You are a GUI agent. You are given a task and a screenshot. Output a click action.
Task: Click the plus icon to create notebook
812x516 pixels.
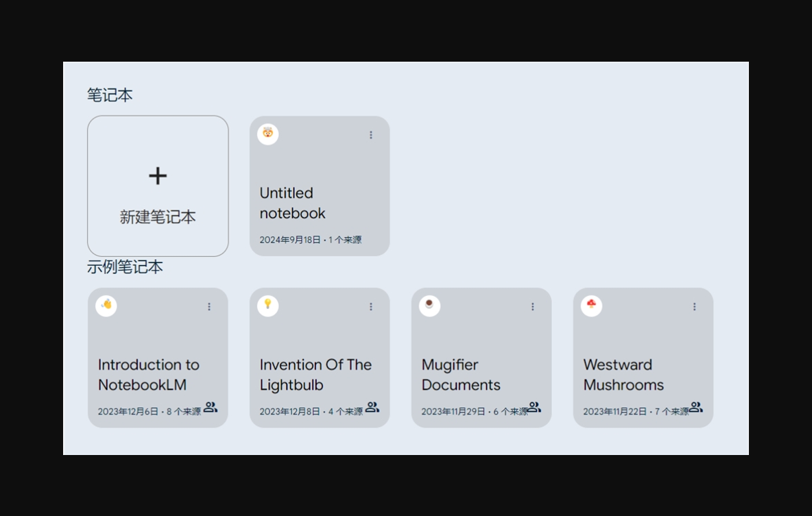158,176
